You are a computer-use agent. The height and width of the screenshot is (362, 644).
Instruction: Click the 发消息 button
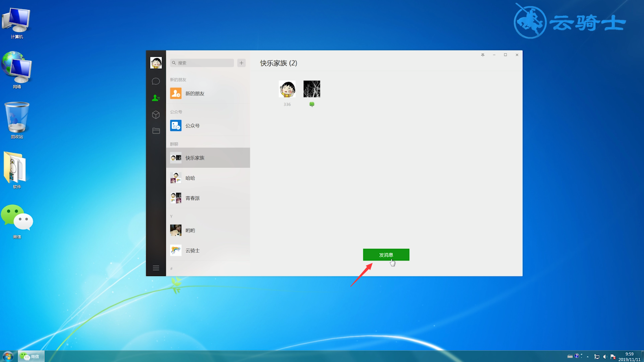tap(386, 255)
